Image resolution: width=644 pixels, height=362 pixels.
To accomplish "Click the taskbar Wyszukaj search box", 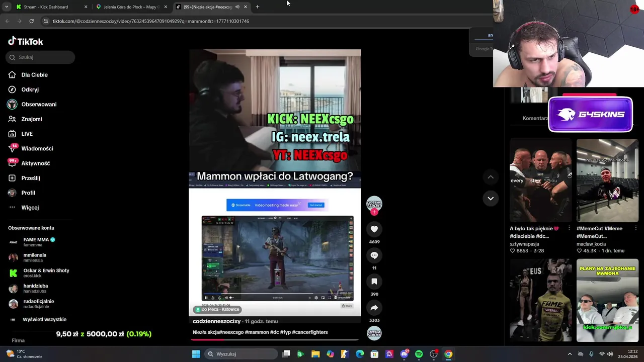I will [x=242, y=354].
